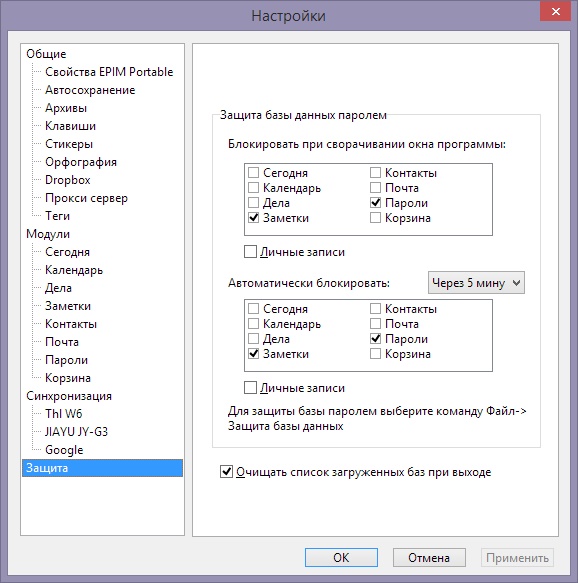Select Автосохранение in settings tree
The image size is (578, 583).
90,90
